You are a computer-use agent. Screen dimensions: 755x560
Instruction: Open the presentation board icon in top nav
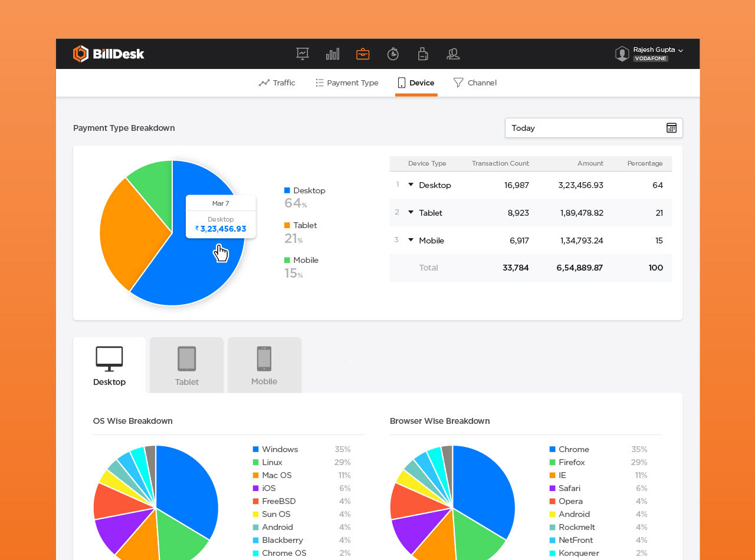[x=303, y=54]
